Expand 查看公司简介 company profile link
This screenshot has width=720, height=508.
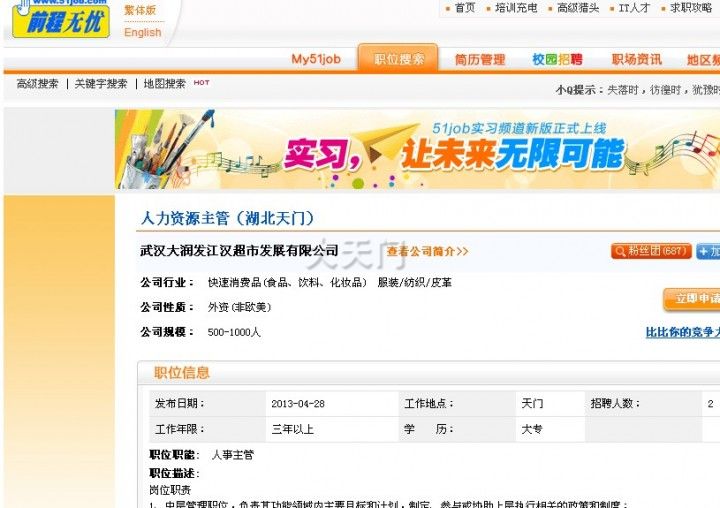(x=427, y=251)
